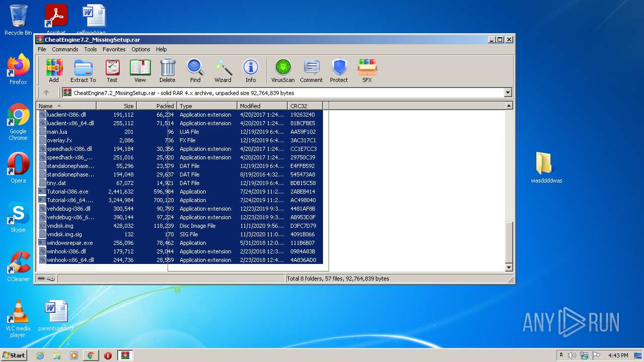The height and width of the screenshot is (362, 644).
Task: Click the key password icon in status bar
Action: click(51, 279)
